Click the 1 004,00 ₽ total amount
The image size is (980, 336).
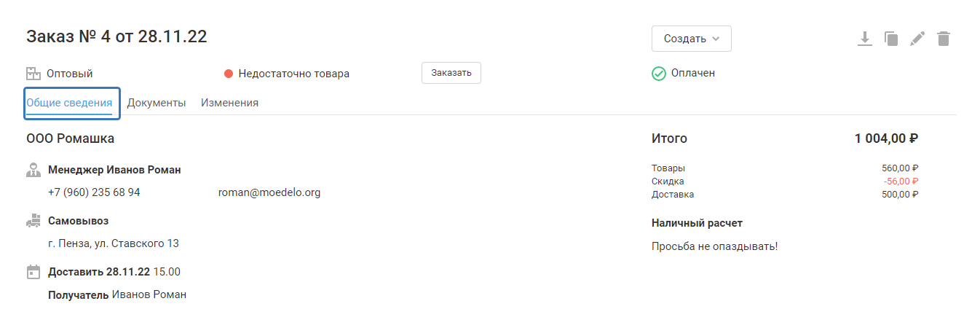(886, 138)
